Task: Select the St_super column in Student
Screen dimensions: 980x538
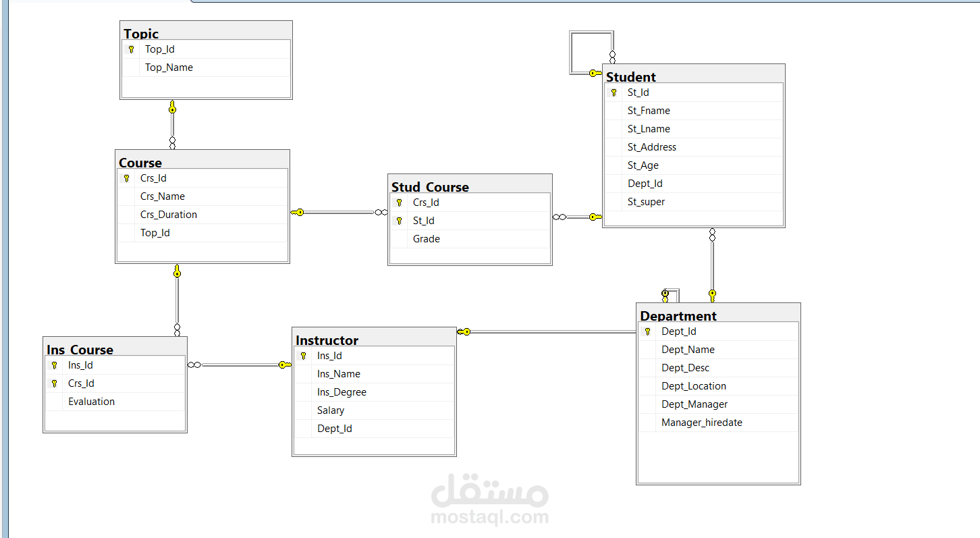Action: tap(694, 202)
